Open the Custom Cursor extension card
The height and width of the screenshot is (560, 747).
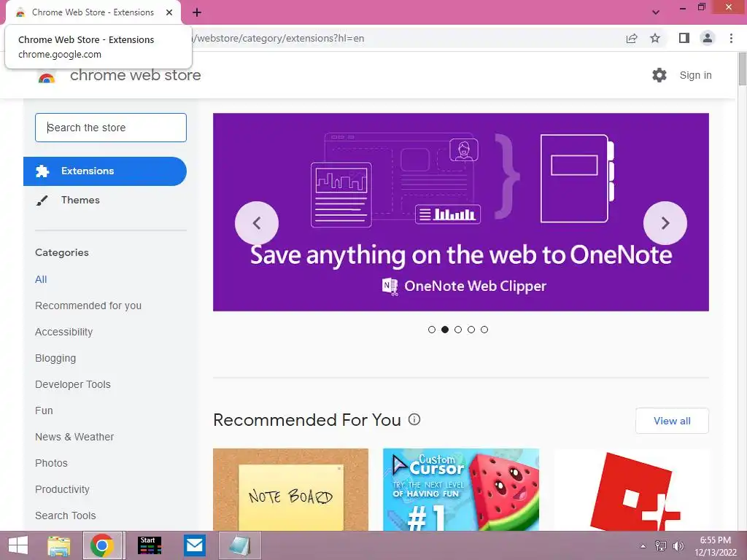[x=461, y=489]
